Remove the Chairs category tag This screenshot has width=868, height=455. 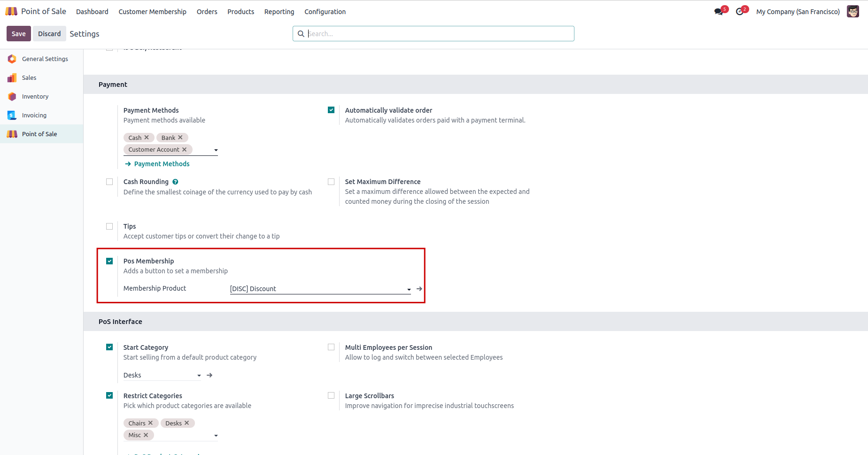pyautogui.click(x=150, y=423)
